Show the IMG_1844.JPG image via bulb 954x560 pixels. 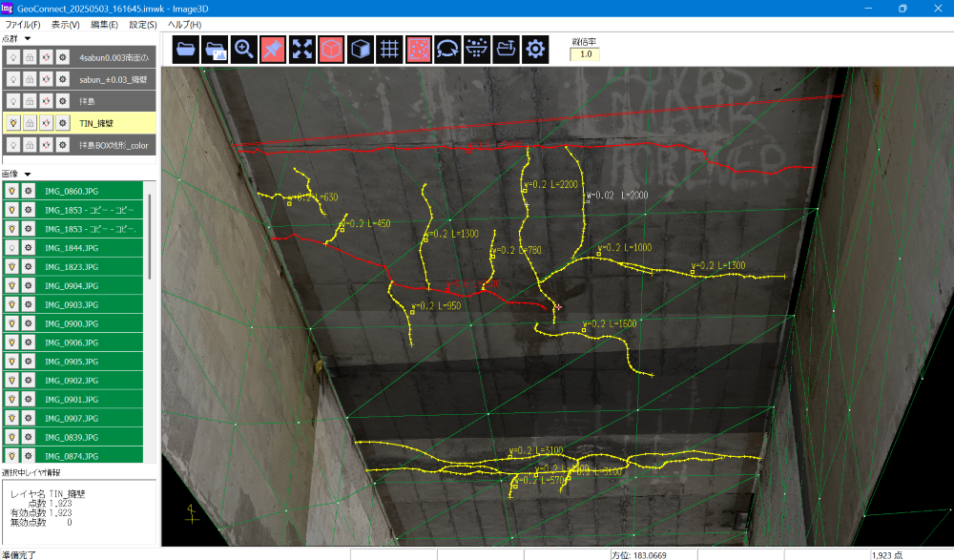click(12, 247)
